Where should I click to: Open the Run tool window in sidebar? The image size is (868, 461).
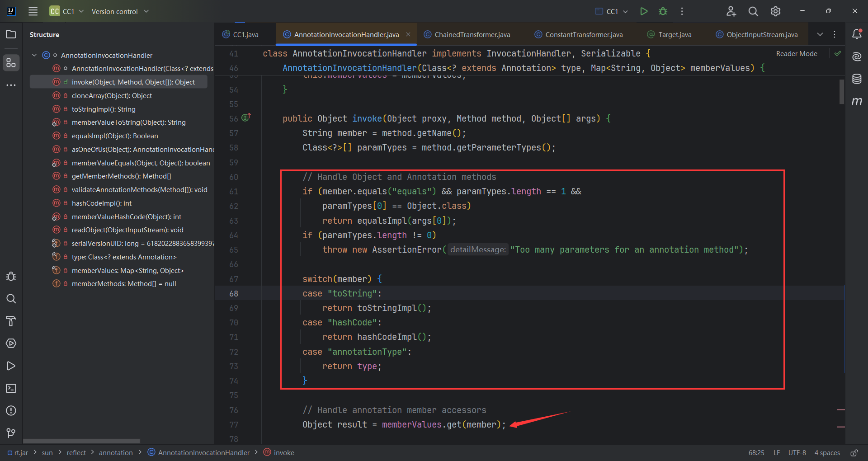point(11,366)
